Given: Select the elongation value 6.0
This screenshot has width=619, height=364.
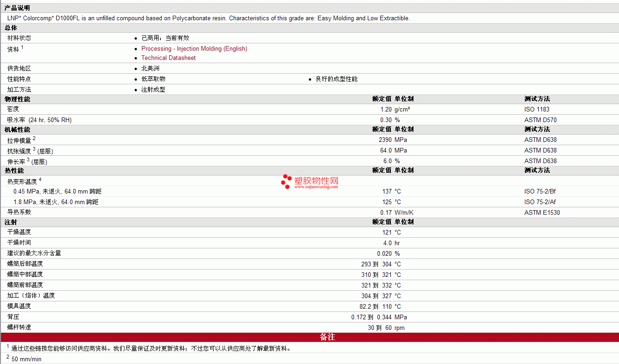Looking at the screenshot, I should pyautogui.click(x=388, y=161).
